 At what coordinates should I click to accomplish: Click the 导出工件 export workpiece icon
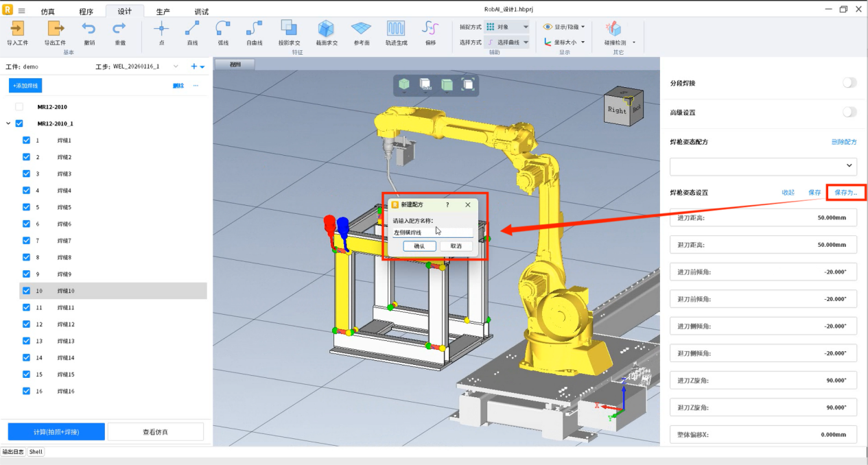55,29
